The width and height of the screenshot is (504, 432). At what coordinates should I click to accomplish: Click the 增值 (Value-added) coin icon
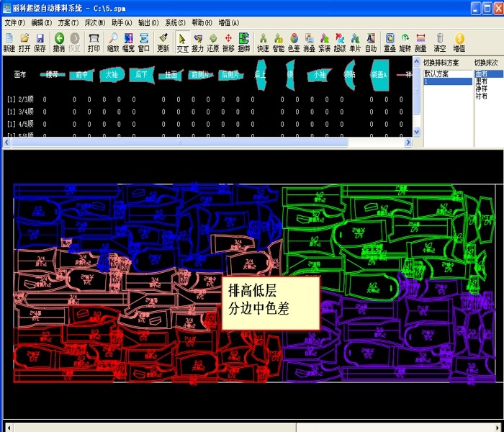pos(459,42)
